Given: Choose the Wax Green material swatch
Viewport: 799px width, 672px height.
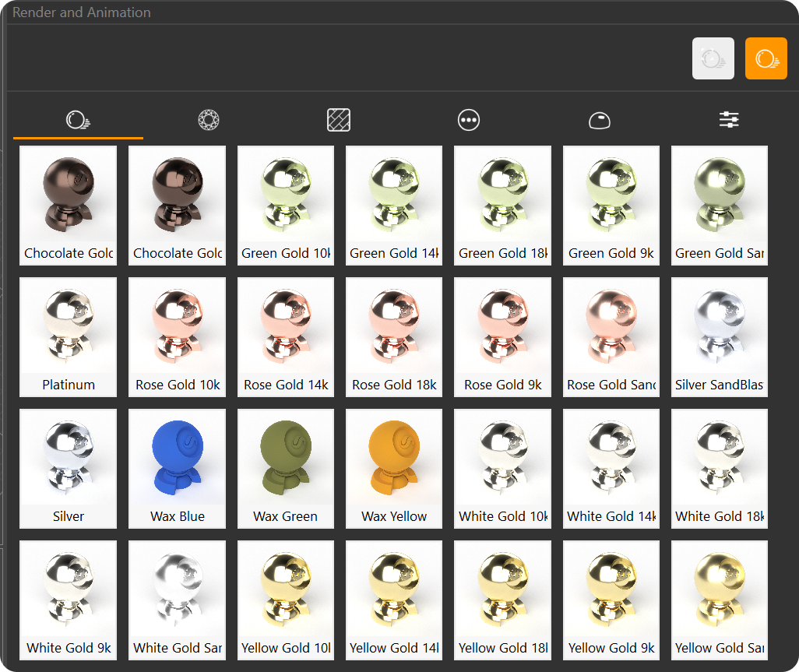Looking at the screenshot, I should (x=285, y=468).
